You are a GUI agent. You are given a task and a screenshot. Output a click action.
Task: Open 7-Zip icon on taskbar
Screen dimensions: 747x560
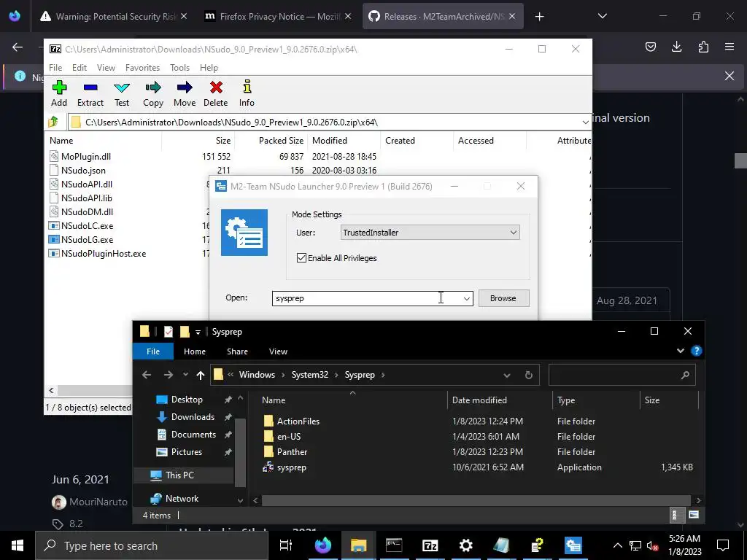(430, 545)
